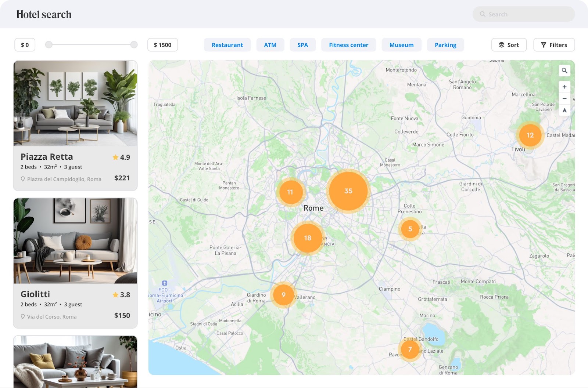Click the $150 price on Giolitti
Screen dimensions: 588x388
pyautogui.click(x=122, y=316)
